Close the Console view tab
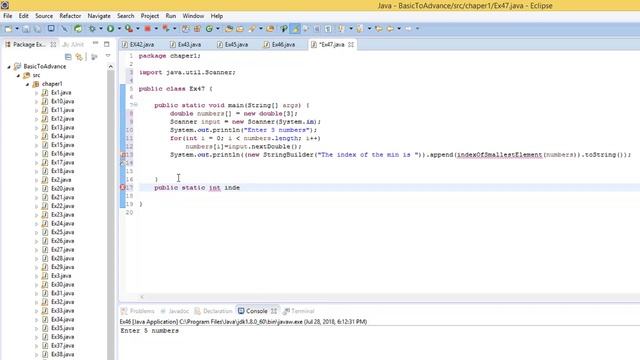 coord(273,311)
